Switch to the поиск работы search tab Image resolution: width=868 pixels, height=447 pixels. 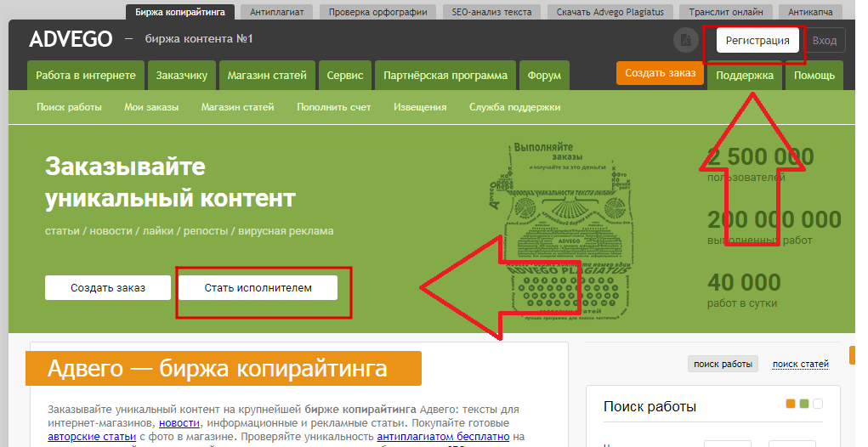coord(723,364)
